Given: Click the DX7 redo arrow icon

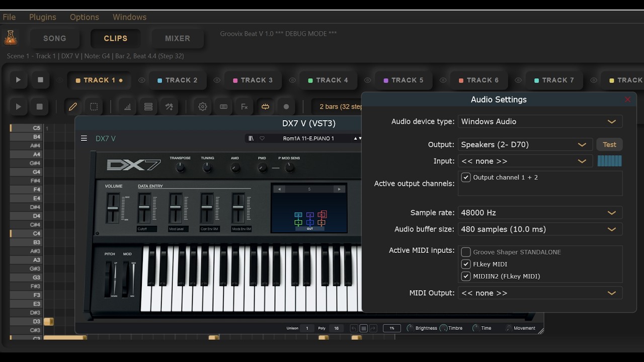Looking at the screenshot, I should point(373,328).
